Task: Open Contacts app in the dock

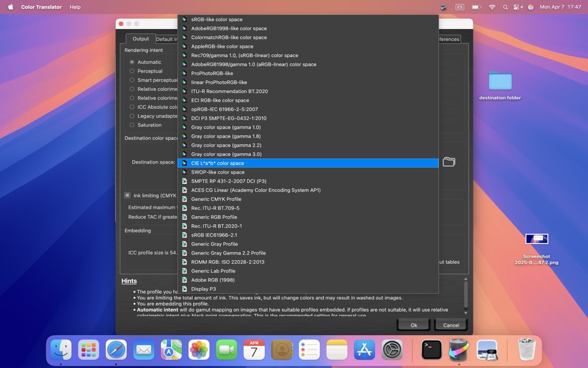Action: [282, 350]
